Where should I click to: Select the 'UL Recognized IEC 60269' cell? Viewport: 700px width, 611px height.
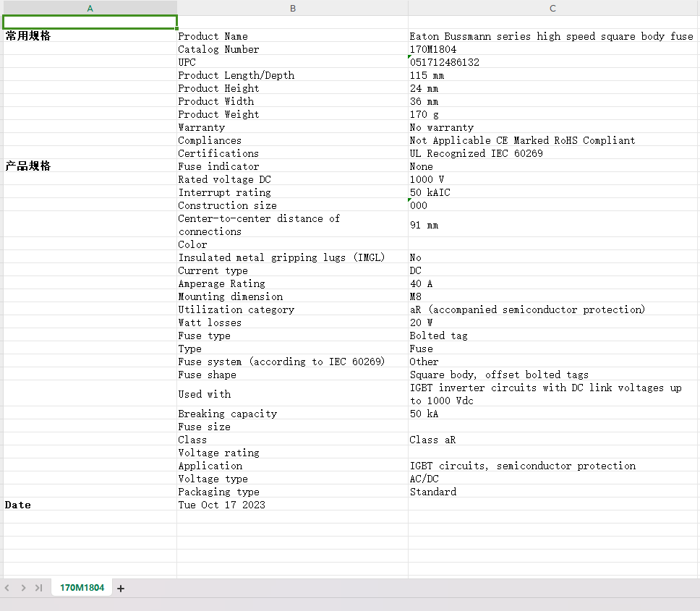pos(552,153)
